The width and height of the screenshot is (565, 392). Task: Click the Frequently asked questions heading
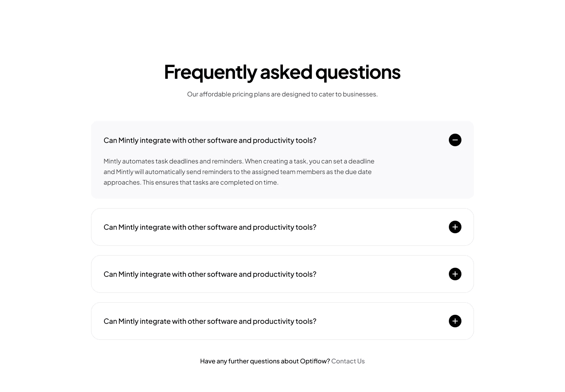tap(282, 72)
